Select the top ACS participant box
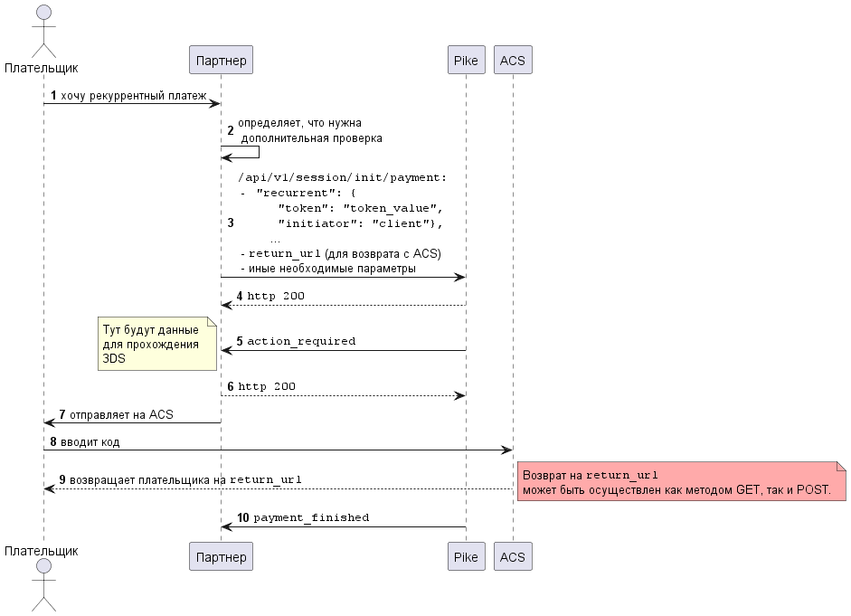This screenshot has height=616, width=851. click(513, 60)
